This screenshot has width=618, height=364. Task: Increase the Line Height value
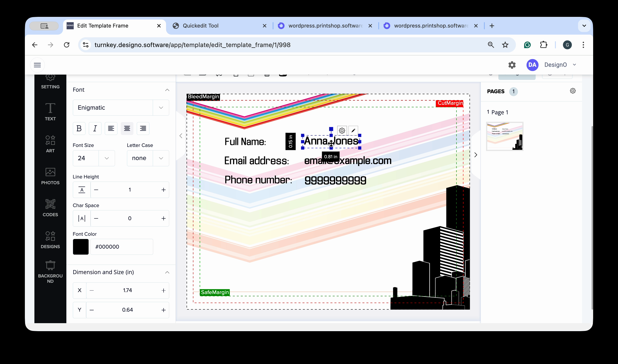[x=163, y=190]
